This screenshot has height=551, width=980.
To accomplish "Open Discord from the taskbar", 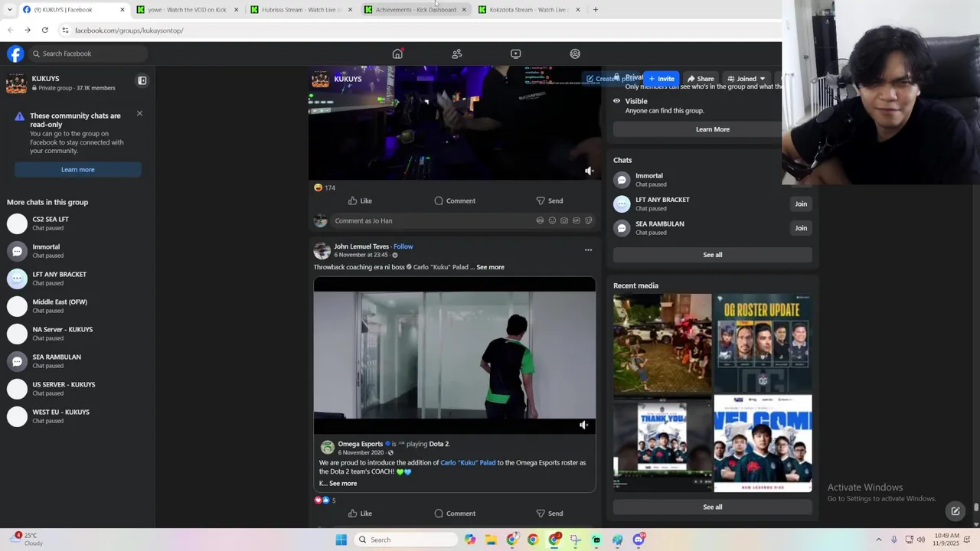I will [x=639, y=540].
